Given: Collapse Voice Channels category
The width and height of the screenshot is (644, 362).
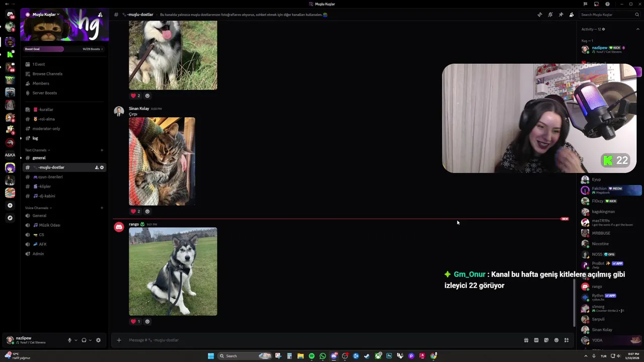Looking at the screenshot, I should pyautogui.click(x=38, y=208).
